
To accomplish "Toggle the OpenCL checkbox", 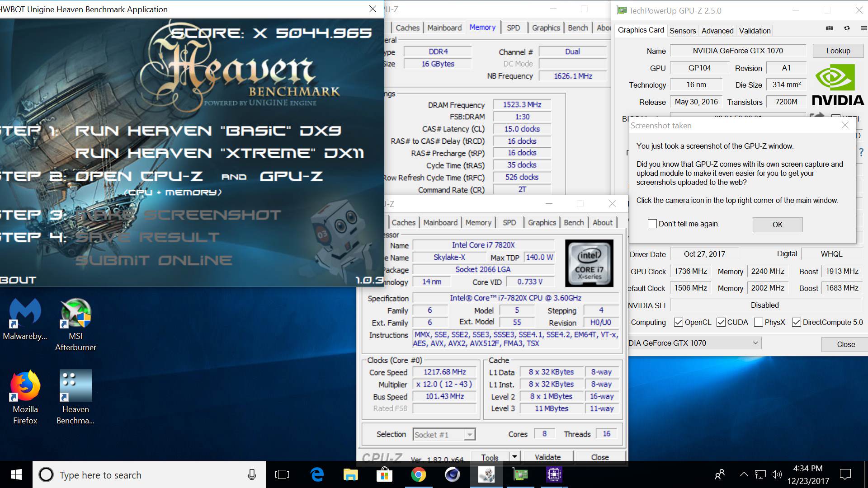I will pyautogui.click(x=678, y=322).
